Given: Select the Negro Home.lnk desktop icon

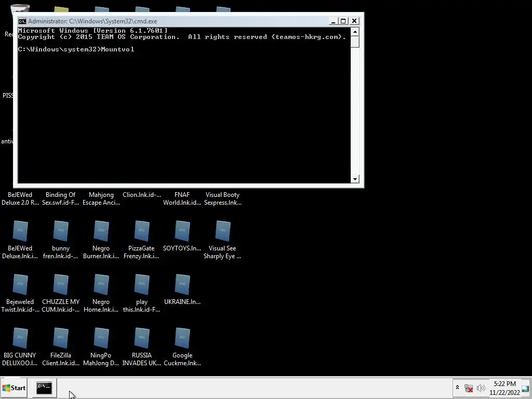Looking at the screenshot, I should [x=101, y=294].
